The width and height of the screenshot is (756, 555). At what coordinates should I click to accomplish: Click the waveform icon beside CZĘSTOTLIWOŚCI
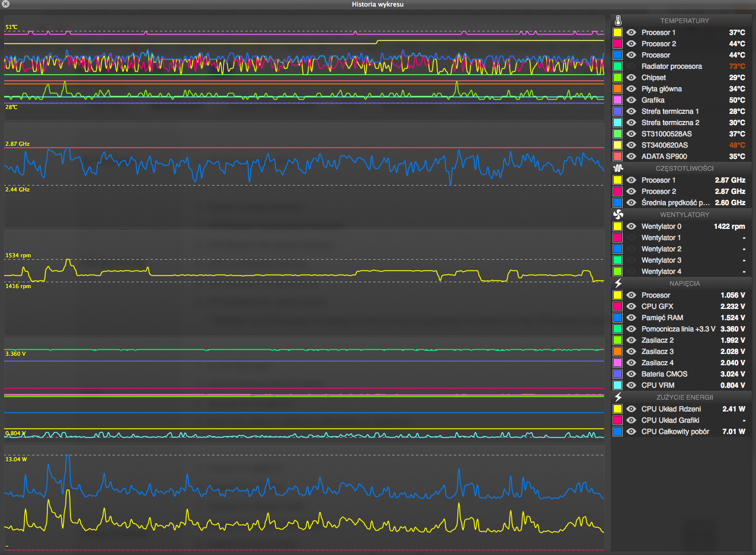pos(618,168)
